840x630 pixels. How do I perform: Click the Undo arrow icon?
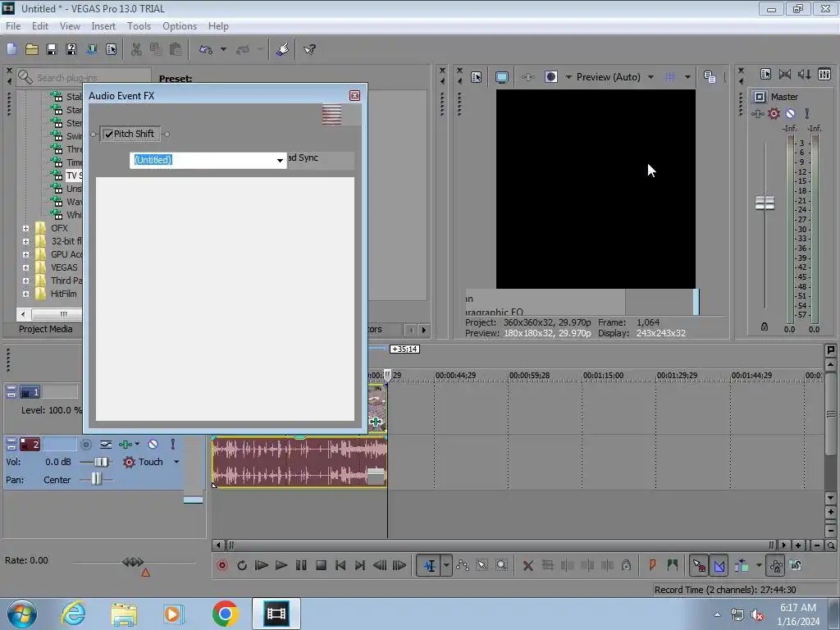tap(206, 49)
